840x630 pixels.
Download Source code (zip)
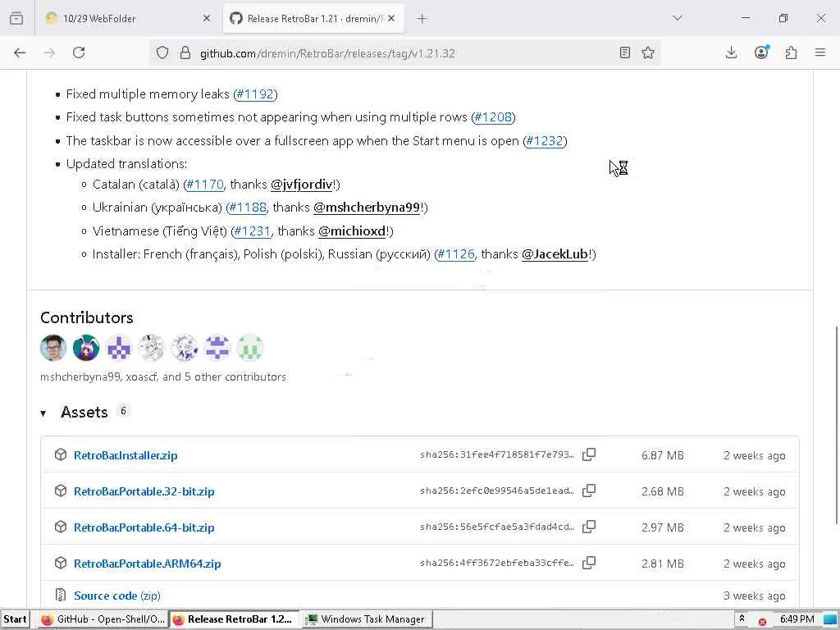click(116, 596)
